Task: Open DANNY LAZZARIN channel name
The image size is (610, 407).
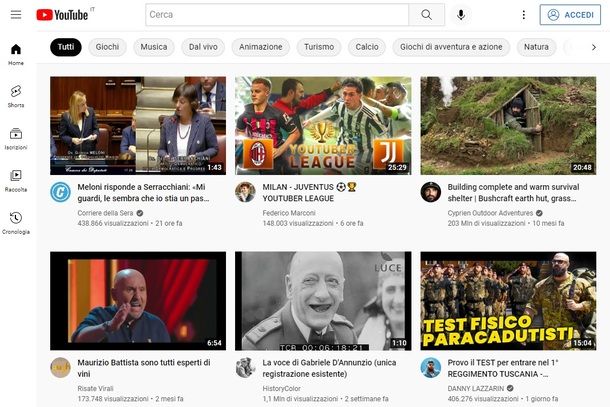Action: coord(475,388)
